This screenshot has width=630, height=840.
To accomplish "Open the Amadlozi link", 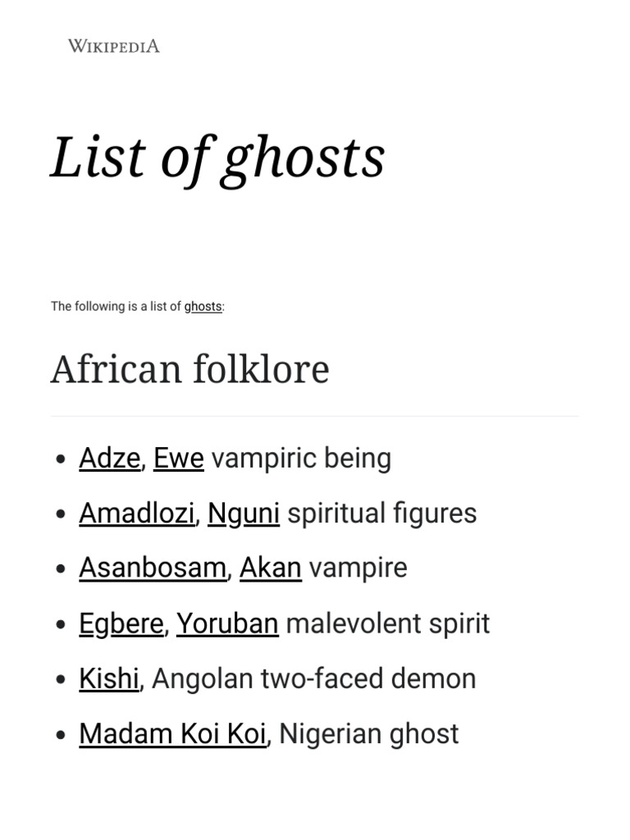I will 136,514.
